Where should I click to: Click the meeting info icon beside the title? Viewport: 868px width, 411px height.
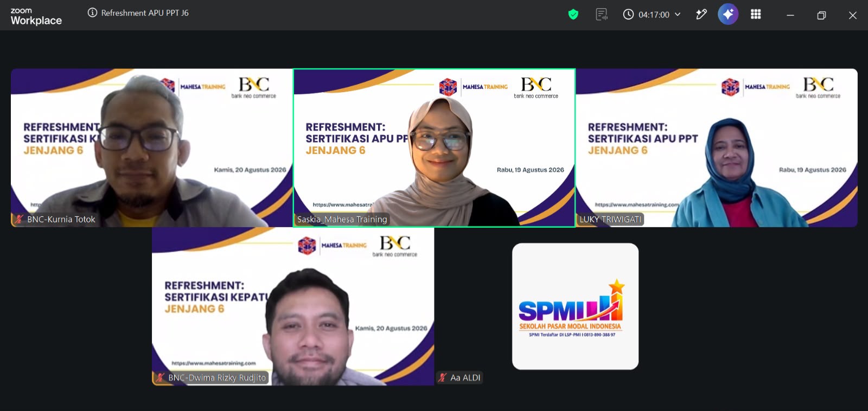pyautogui.click(x=92, y=12)
